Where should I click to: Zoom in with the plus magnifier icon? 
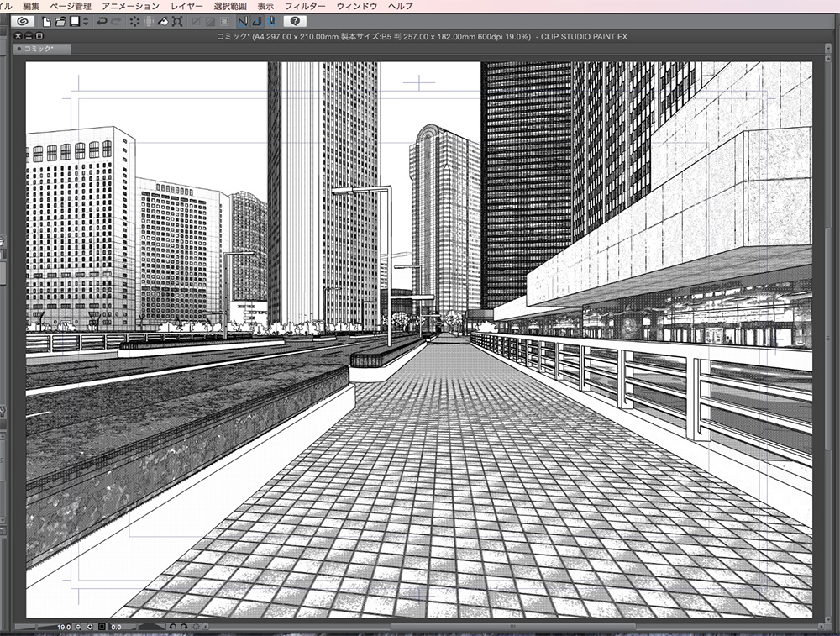click(x=90, y=628)
